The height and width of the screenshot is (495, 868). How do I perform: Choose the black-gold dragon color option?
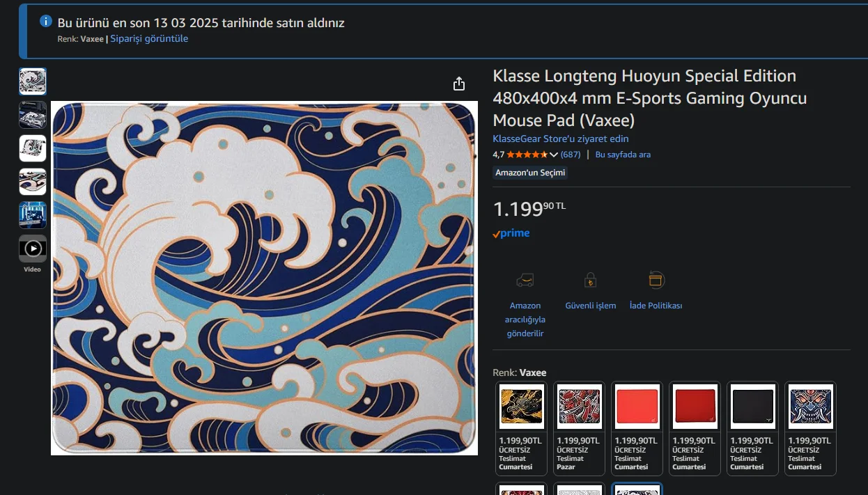[521, 428]
